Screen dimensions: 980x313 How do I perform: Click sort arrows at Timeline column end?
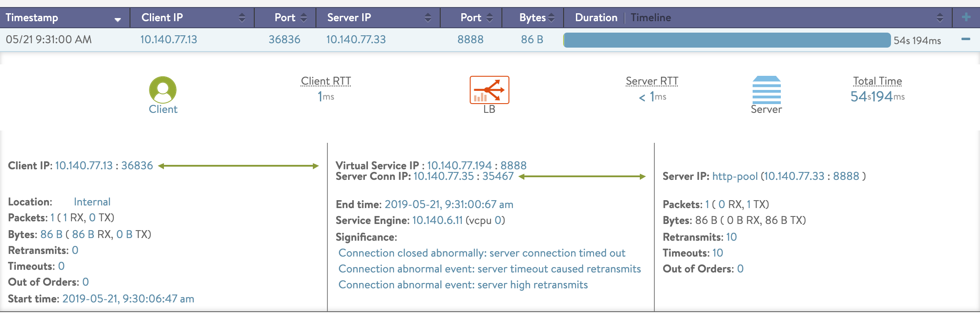[x=940, y=18]
